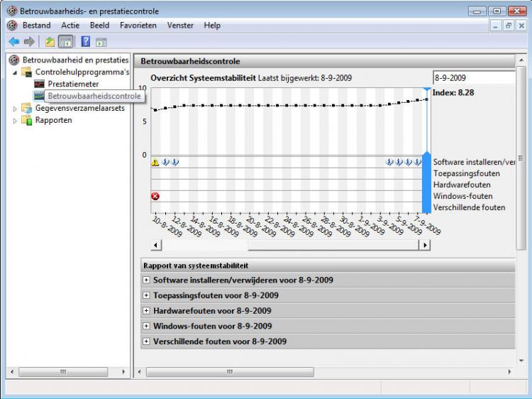Expand the Rapporten node arrow

(x=15, y=121)
